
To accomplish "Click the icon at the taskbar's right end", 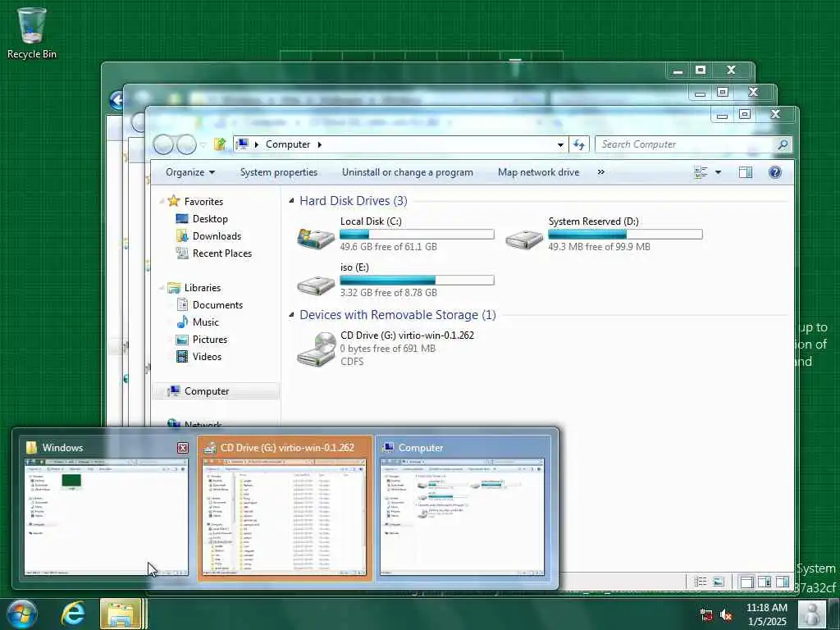I will click(x=811, y=614).
